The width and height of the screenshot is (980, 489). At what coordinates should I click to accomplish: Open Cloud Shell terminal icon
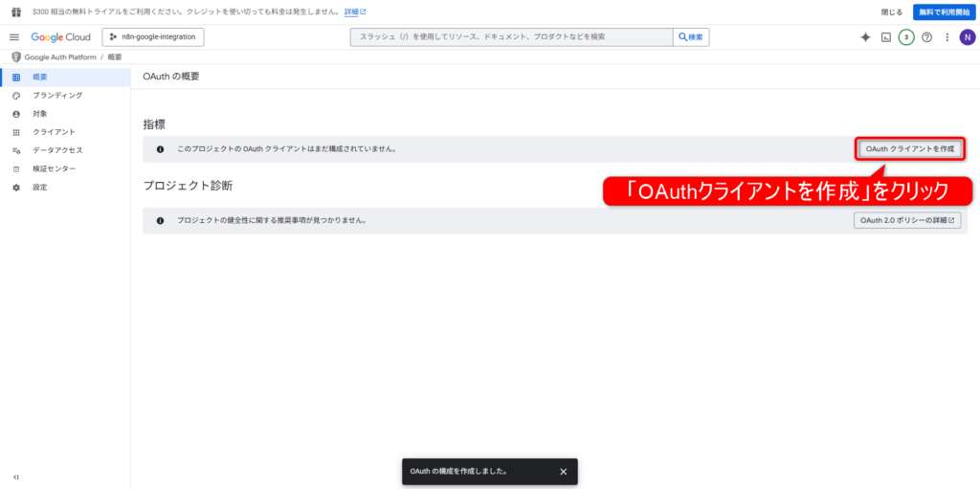pyautogui.click(x=886, y=37)
